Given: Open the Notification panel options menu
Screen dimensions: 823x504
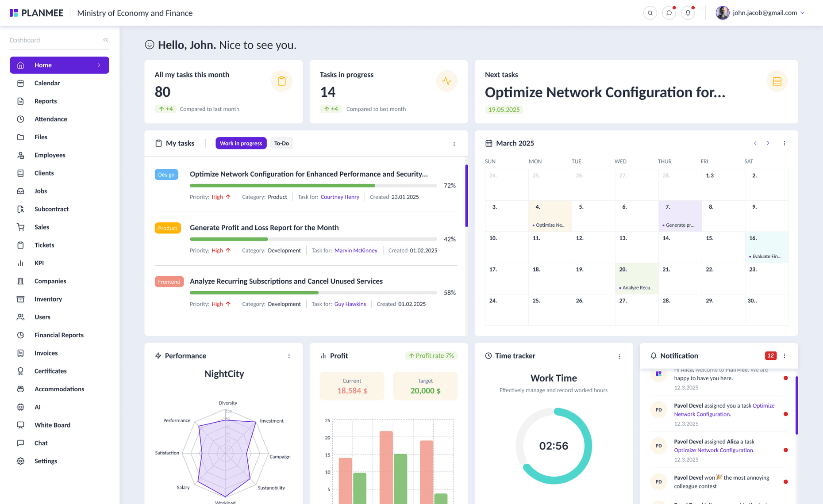Looking at the screenshot, I should click(785, 356).
